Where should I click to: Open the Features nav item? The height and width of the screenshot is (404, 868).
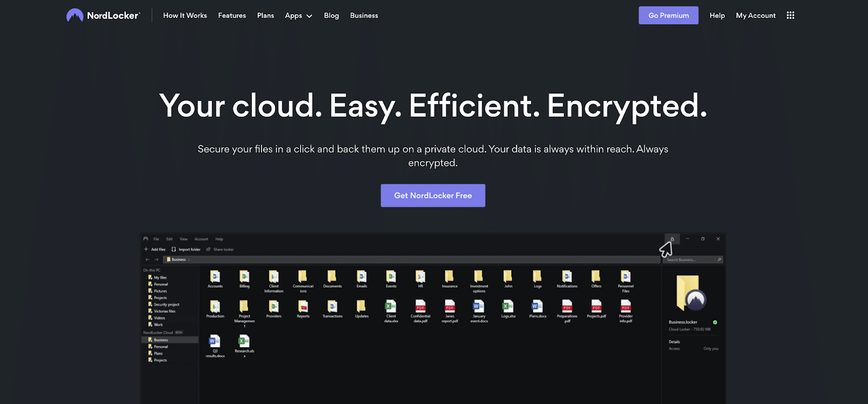[x=232, y=16]
